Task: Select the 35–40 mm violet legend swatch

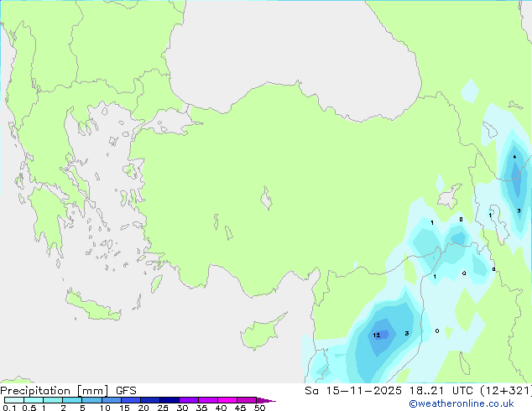Action: click(207, 400)
